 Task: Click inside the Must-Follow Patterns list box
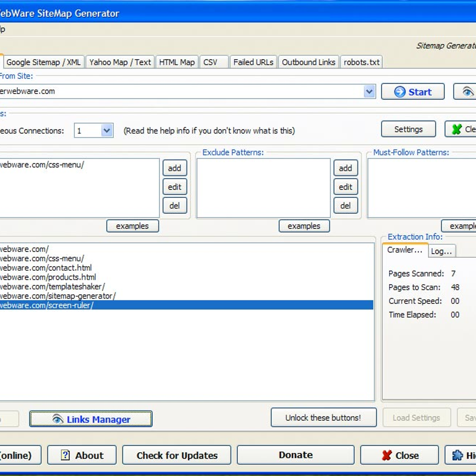click(422, 188)
